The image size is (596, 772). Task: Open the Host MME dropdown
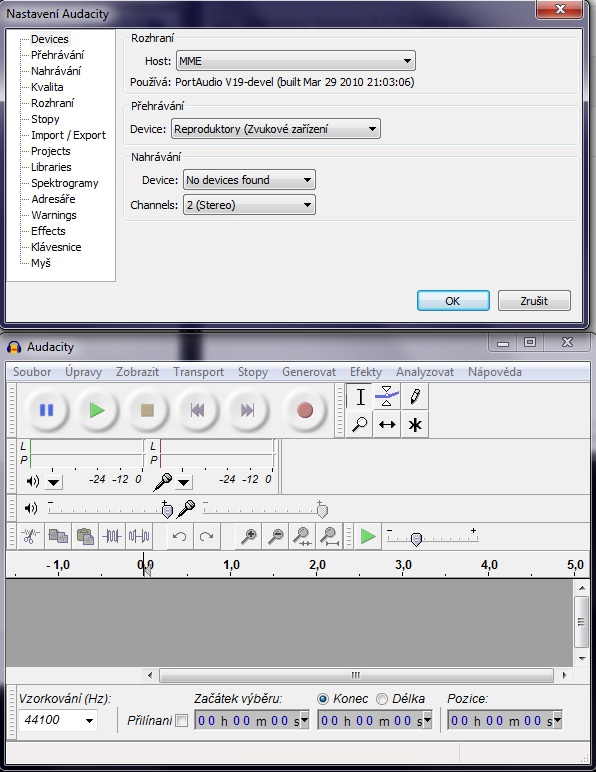click(x=296, y=61)
